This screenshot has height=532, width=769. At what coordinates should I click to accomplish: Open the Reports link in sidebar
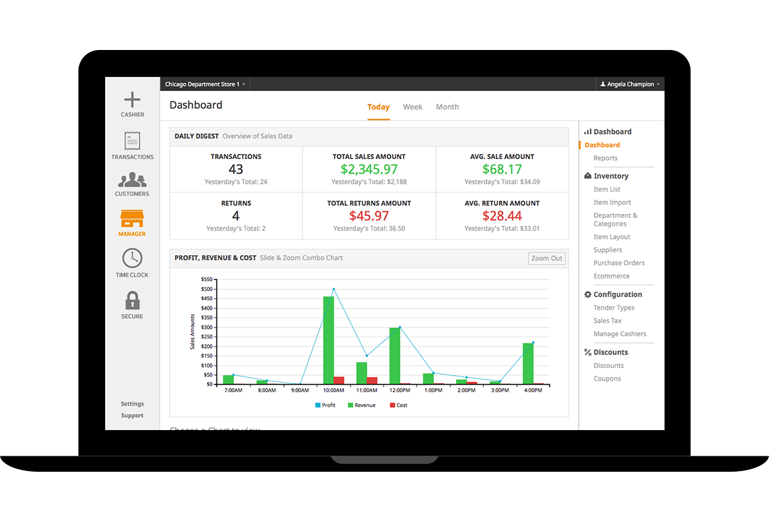pos(605,158)
